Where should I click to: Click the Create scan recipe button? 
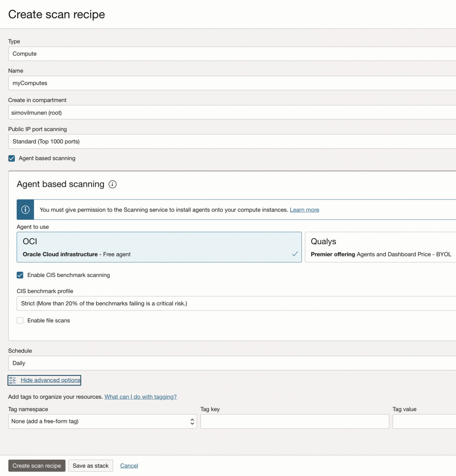37,466
